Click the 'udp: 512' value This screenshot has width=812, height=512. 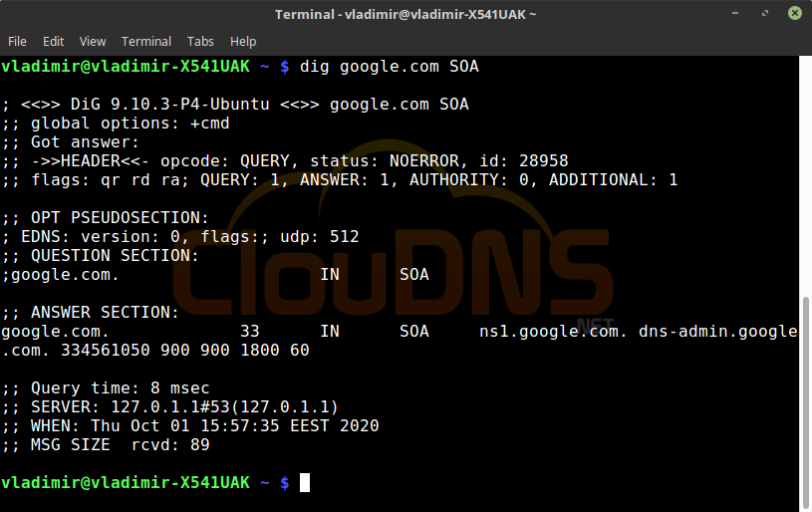(x=320, y=237)
